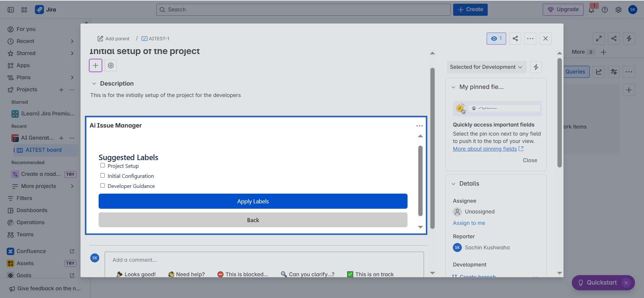Collapse the Details section
This screenshot has width=644, height=298.
453,184
